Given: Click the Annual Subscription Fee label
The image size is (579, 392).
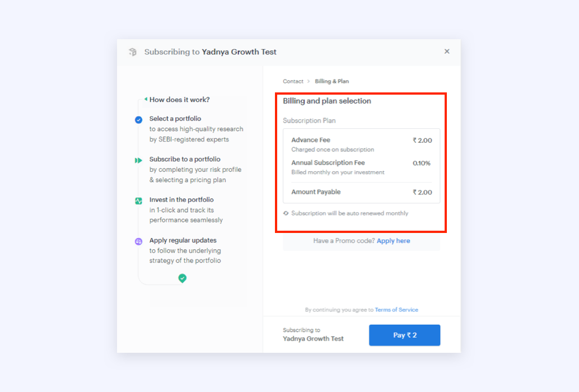Looking at the screenshot, I should click(328, 162).
